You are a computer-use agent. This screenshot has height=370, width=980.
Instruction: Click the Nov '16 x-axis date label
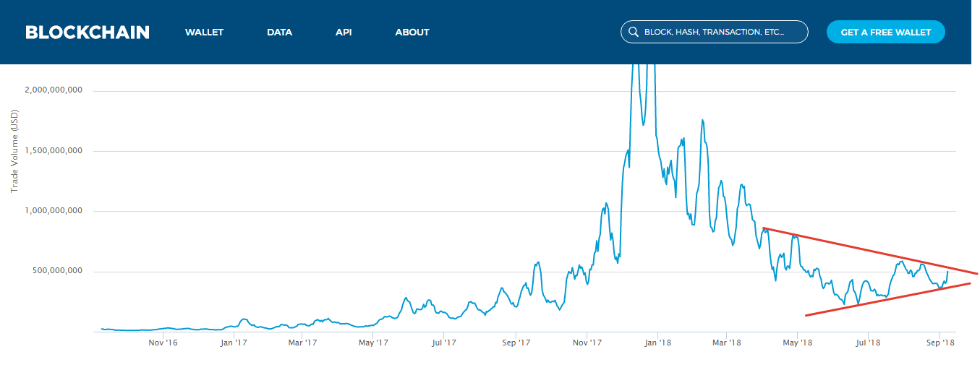(163, 343)
